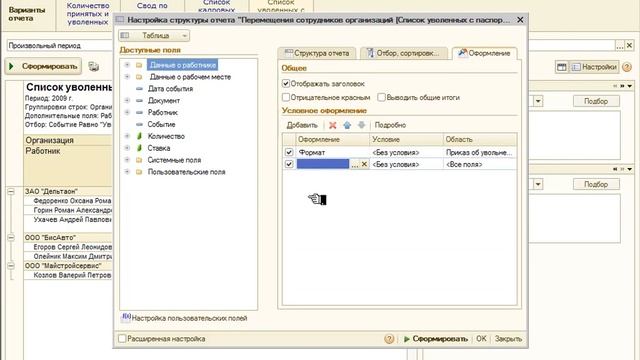640x360 pixels.
Task: Click the Произвольный период input field
Action: click(60, 45)
